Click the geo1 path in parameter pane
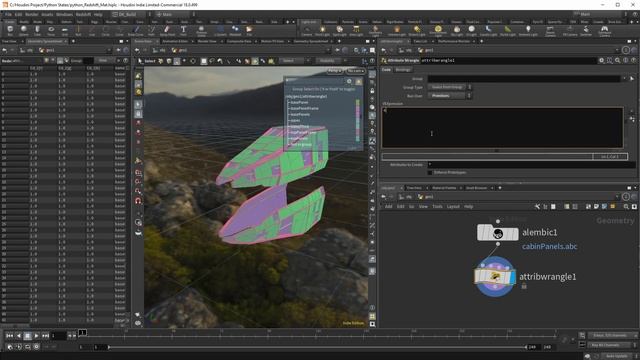The height and width of the screenshot is (360, 640). (x=427, y=50)
